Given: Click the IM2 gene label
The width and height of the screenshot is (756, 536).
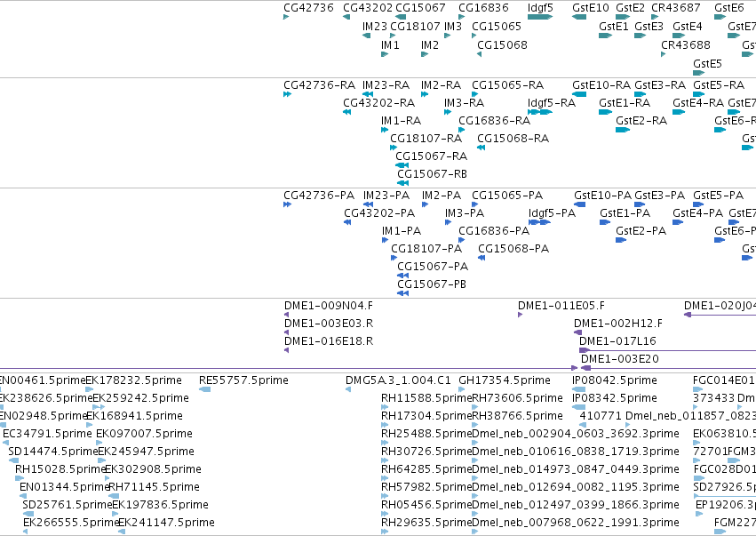Looking at the screenshot, I should point(430,45).
